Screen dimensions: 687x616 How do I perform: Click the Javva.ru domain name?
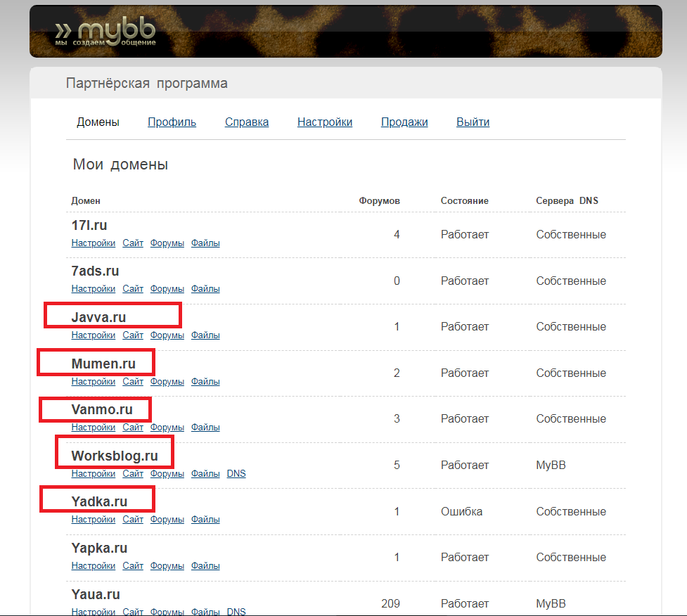click(x=98, y=317)
